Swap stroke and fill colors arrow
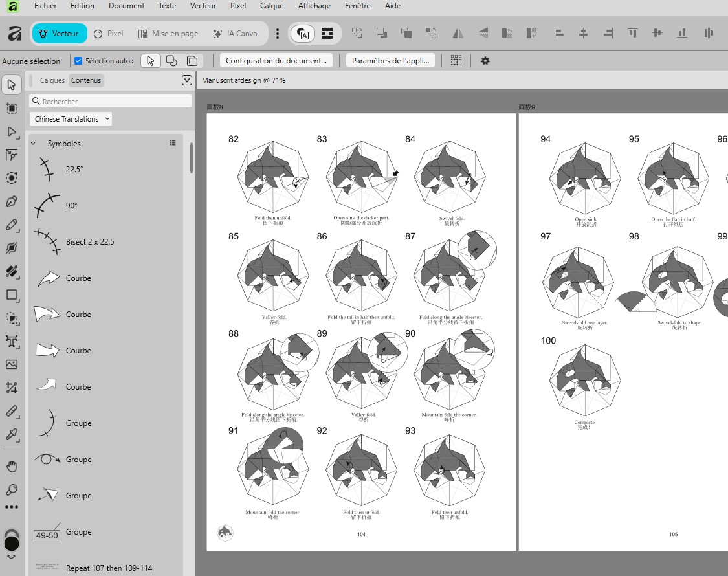Viewport: 728px width, 576px height. pyautogui.click(x=12, y=557)
